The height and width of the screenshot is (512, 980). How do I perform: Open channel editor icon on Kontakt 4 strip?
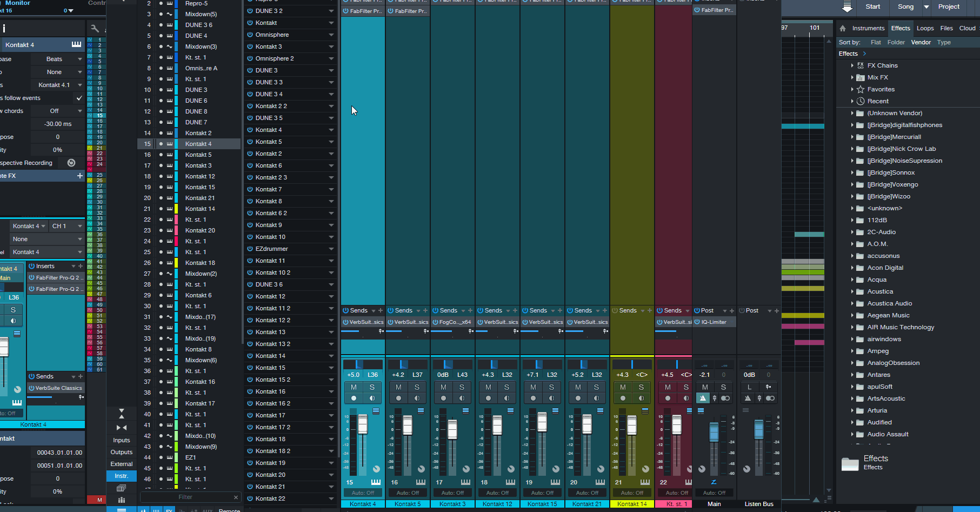(x=376, y=411)
